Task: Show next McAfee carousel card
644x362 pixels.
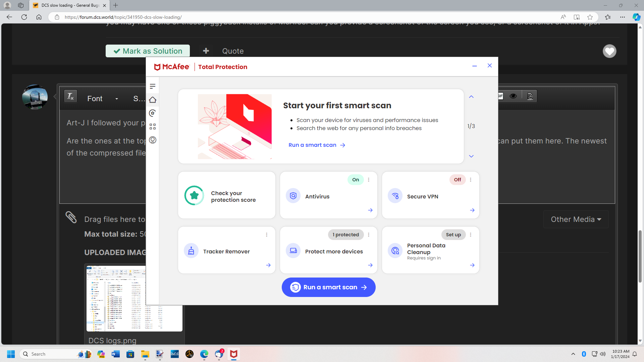Action: [471, 156]
